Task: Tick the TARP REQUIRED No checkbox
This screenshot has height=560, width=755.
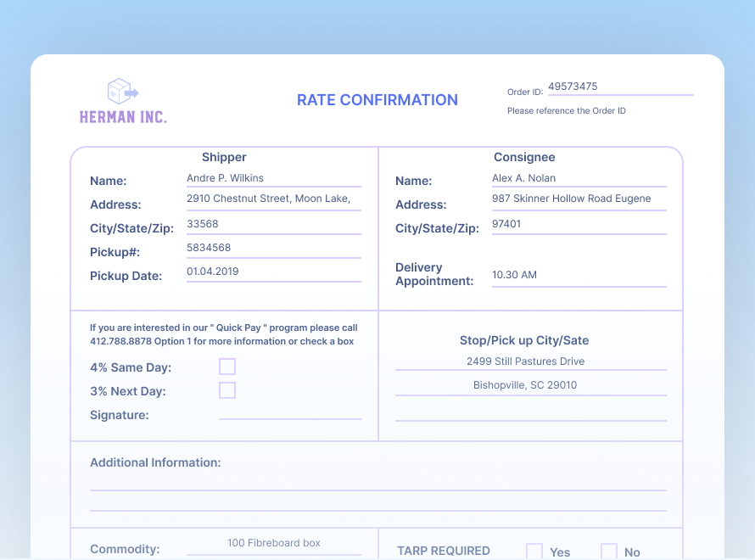Action: point(609,552)
